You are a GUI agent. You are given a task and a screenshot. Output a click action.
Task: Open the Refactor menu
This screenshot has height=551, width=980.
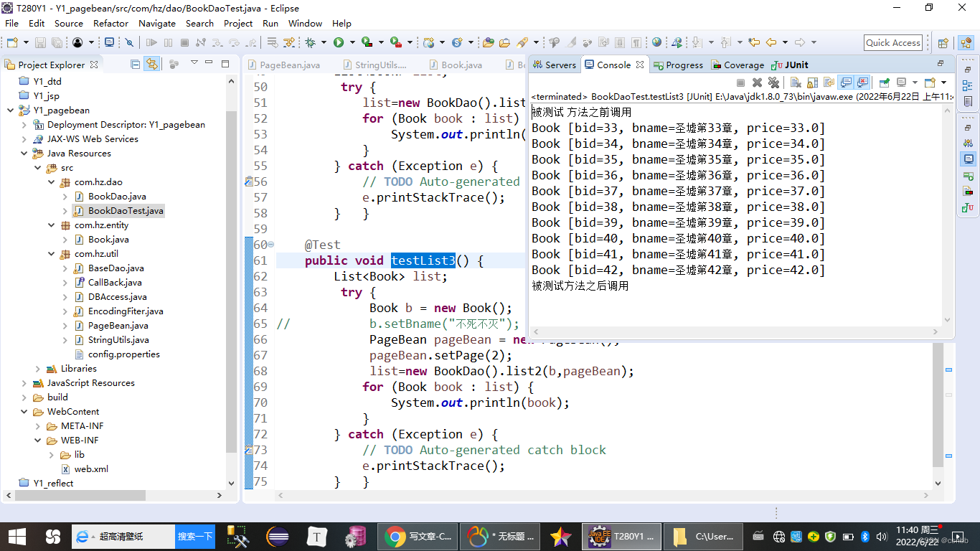(111, 23)
